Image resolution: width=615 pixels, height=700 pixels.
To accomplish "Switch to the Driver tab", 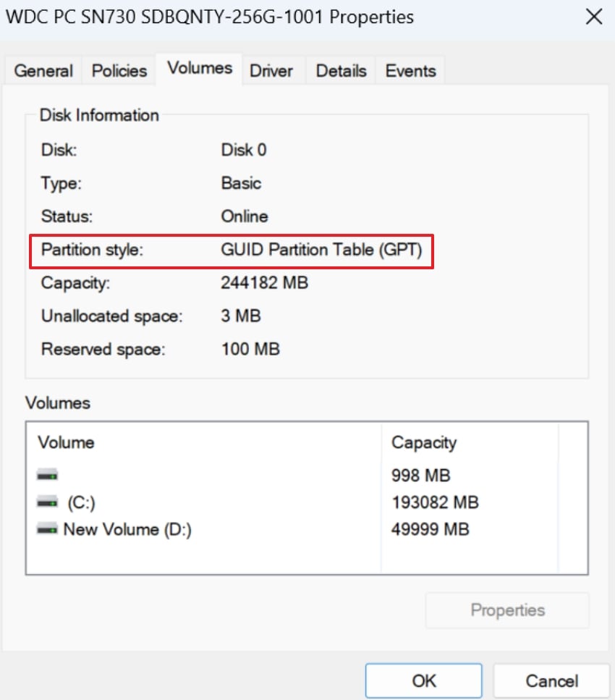I will coord(271,70).
